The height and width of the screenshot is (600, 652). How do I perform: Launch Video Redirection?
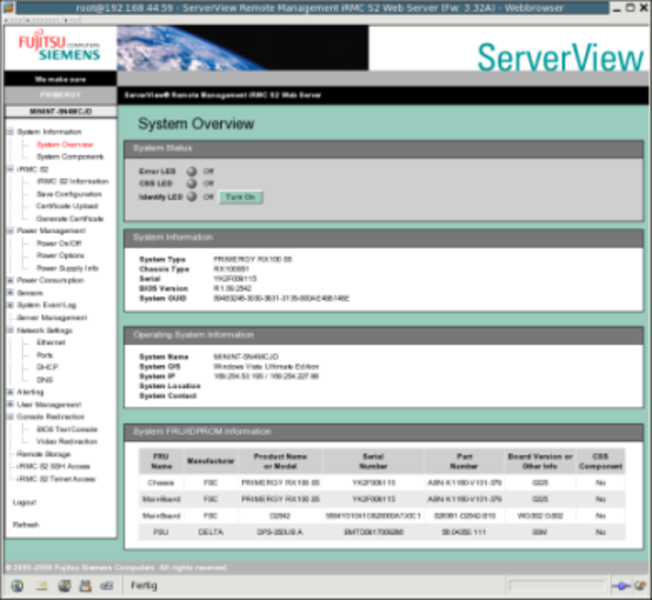67,442
